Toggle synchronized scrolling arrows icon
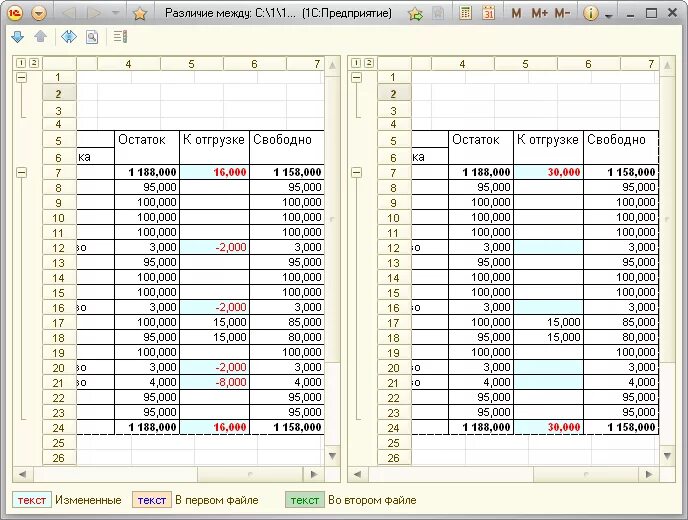The height and width of the screenshot is (520, 688). coord(69,37)
